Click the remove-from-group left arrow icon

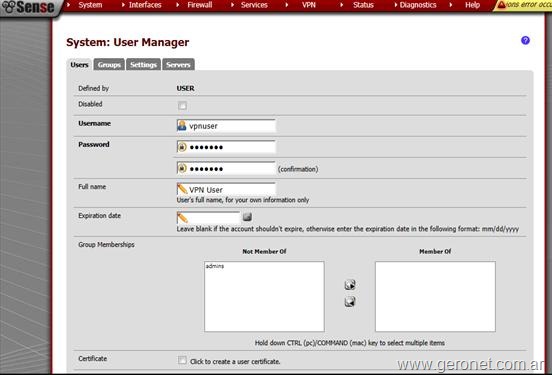click(350, 301)
